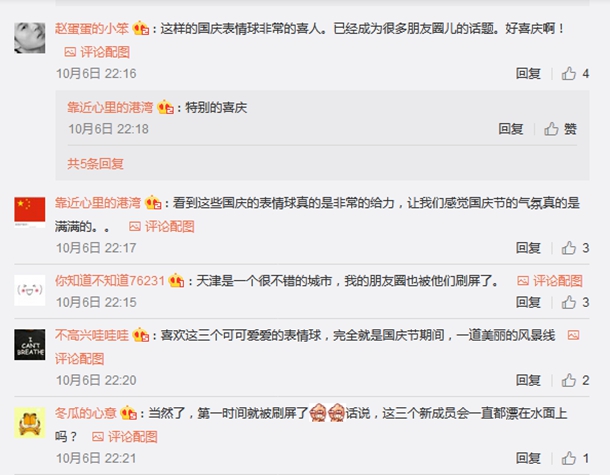The height and width of the screenshot is (475, 610).
Task: Reply to the comment posted 22:16
Action: coord(528,74)
